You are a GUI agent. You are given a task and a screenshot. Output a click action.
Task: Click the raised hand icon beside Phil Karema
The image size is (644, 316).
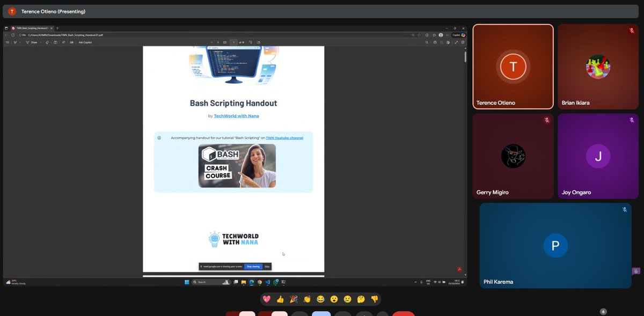(636, 271)
